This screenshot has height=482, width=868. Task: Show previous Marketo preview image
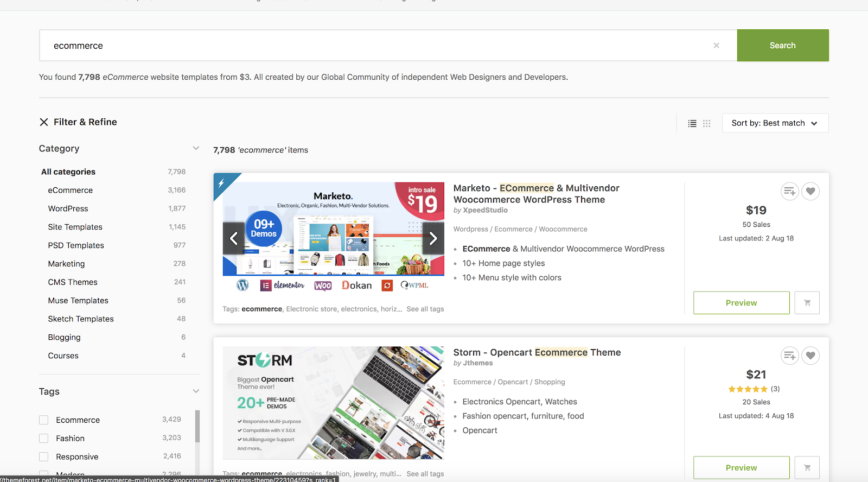(x=234, y=238)
